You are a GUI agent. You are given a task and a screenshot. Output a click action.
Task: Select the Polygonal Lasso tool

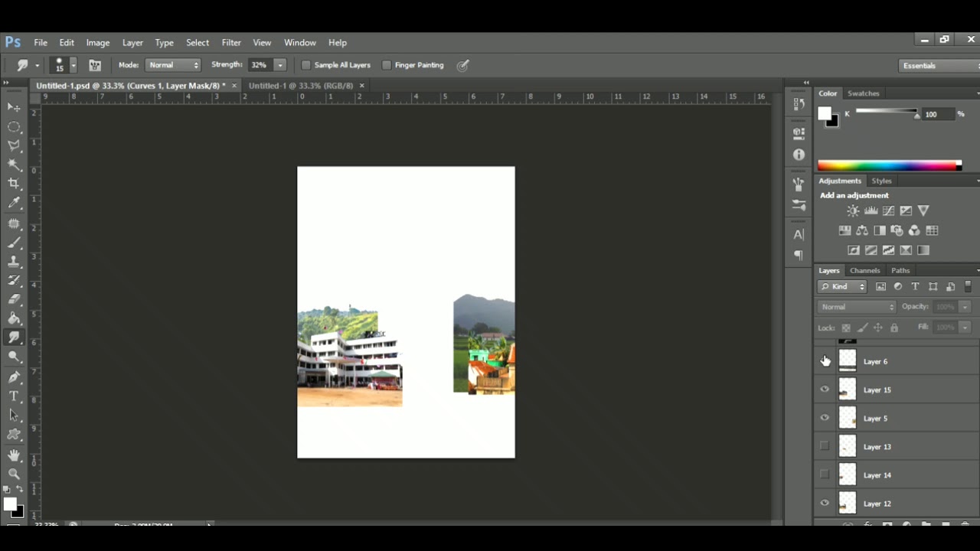tap(14, 145)
